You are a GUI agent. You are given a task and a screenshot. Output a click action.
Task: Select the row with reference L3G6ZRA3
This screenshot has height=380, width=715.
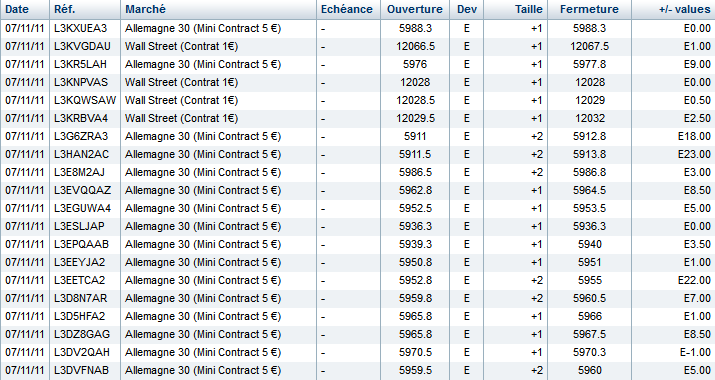358,136
